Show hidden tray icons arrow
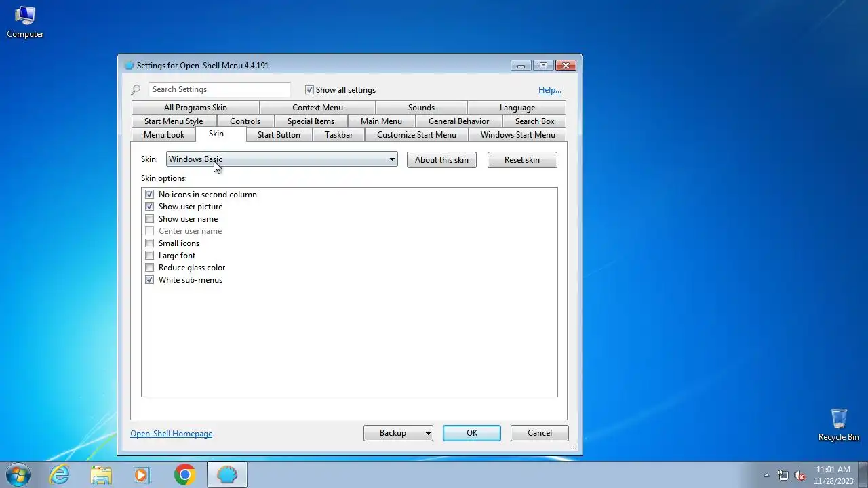 (767, 475)
